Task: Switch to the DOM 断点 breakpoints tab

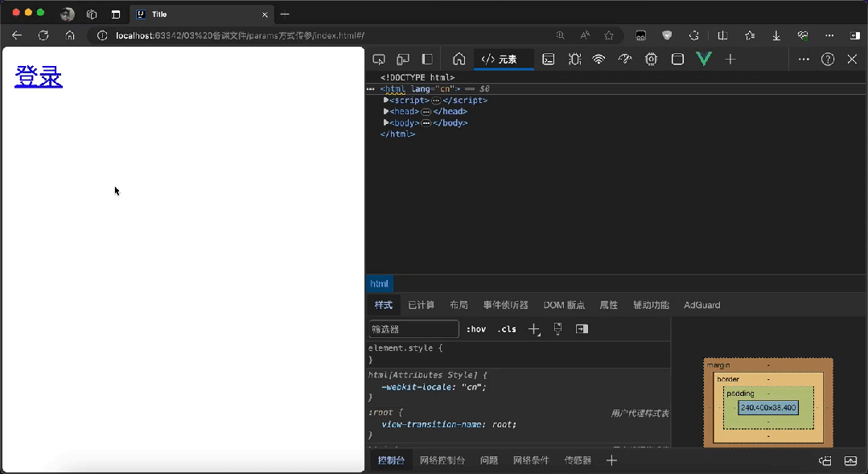Action: pos(564,305)
